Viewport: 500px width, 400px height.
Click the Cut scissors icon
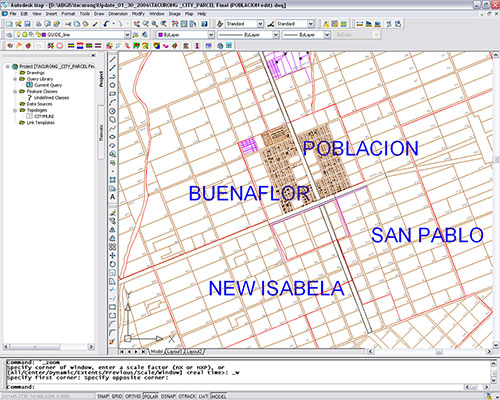68,24
